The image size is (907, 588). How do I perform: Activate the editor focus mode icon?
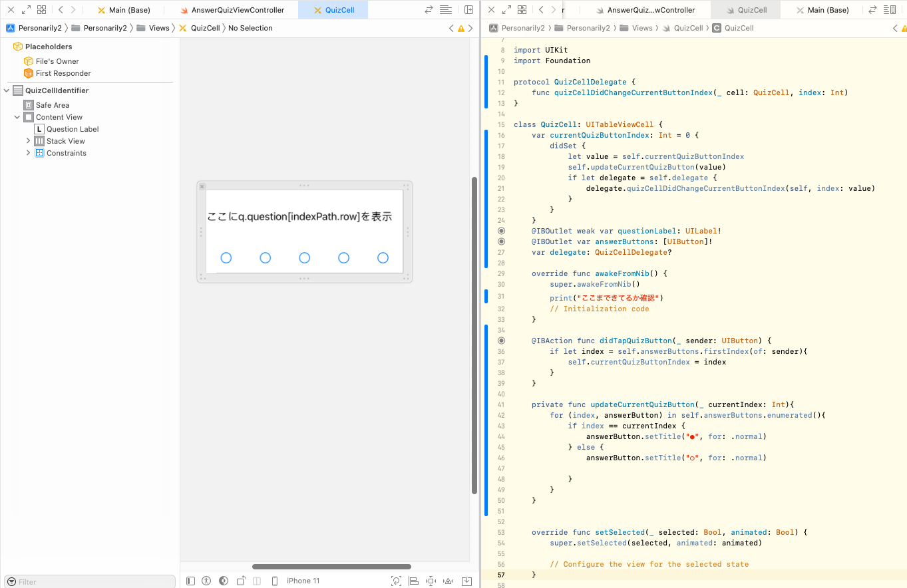point(25,10)
